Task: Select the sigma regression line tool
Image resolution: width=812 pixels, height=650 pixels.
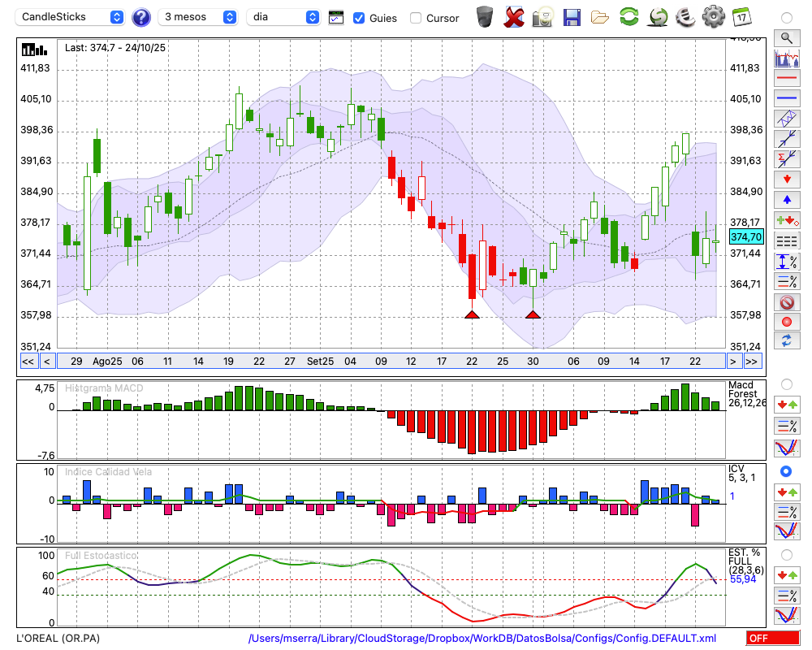Action: click(x=787, y=159)
